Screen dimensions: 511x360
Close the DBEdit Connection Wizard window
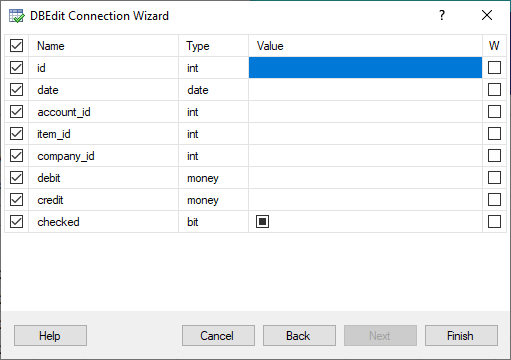point(487,15)
